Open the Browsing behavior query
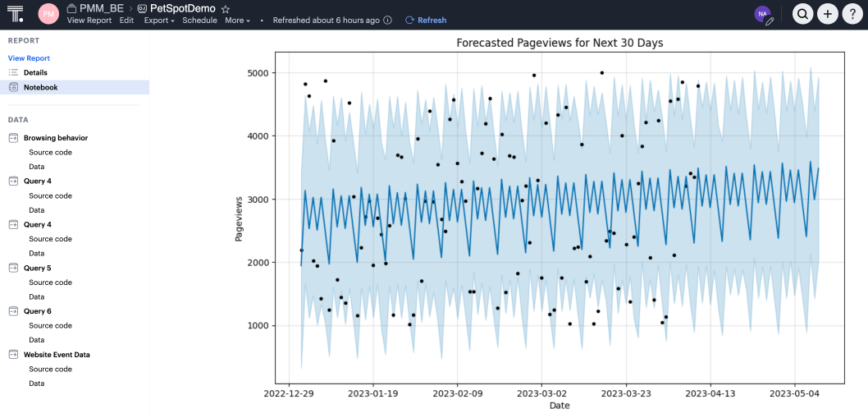The width and height of the screenshot is (868, 418). click(x=55, y=138)
